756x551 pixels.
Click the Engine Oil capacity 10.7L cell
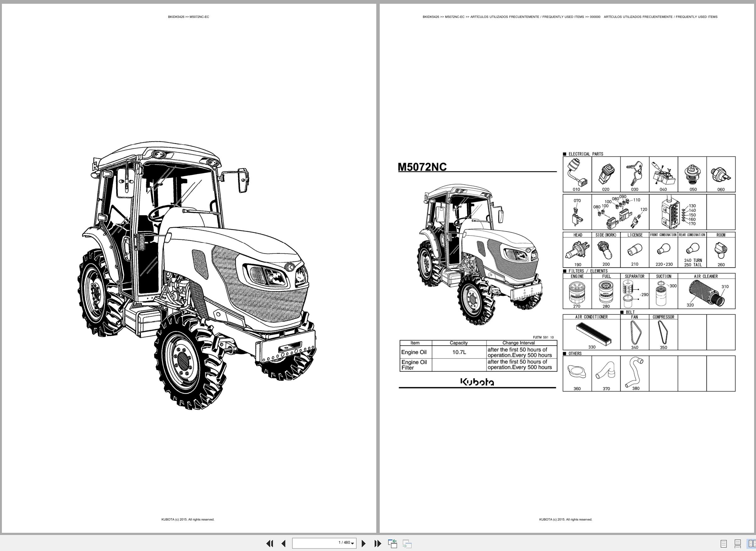pyautogui.click(x=459, y=352)
